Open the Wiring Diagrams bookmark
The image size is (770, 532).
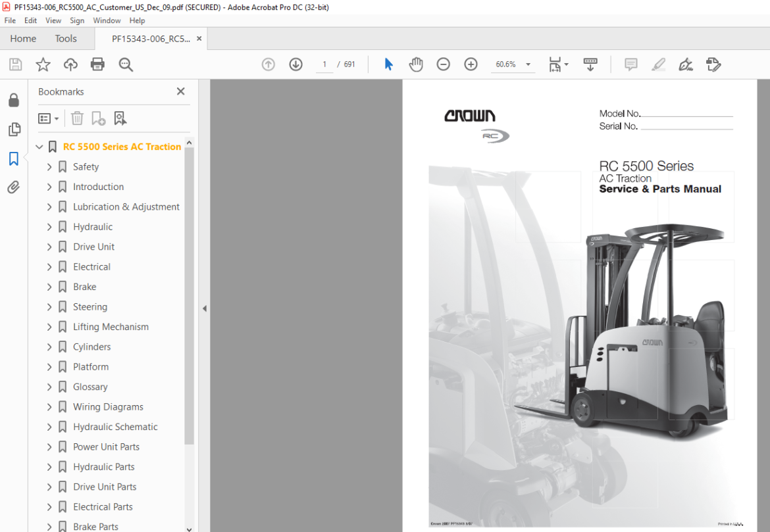pos(108,407)
